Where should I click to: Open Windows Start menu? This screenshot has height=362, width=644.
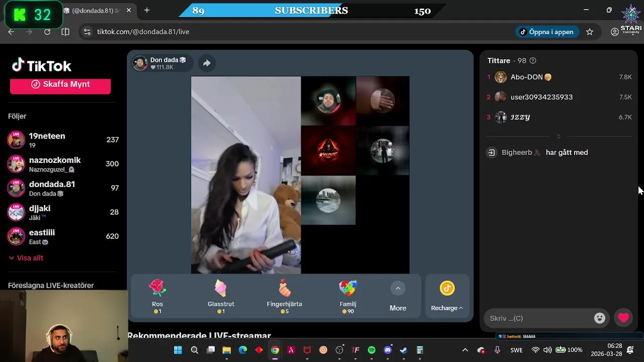(x=178, y=350)
